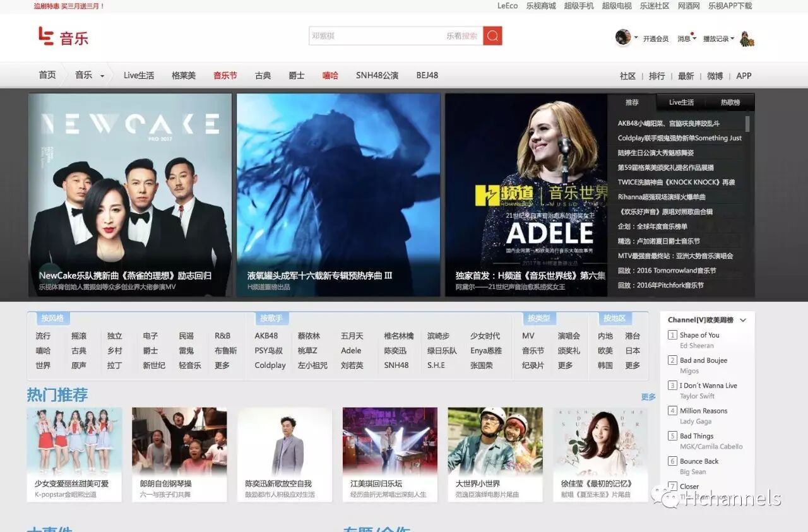Click the Le music logo
Image resolution: width=808 pixels, height=532 pixels.
click(x=63, y=37)
